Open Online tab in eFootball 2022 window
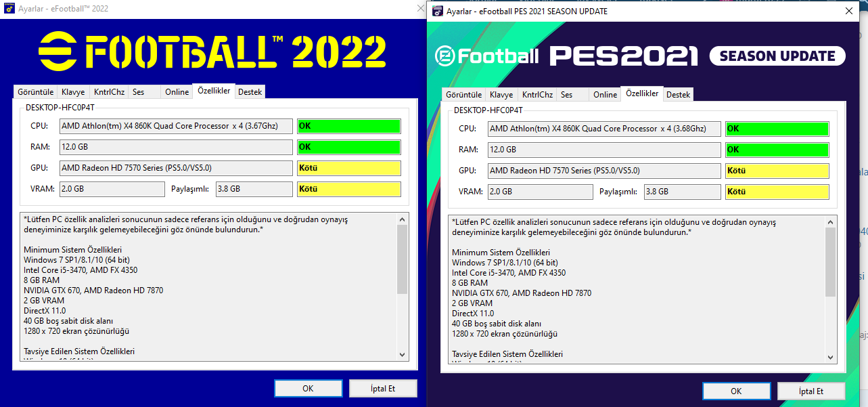 (177, 92)
